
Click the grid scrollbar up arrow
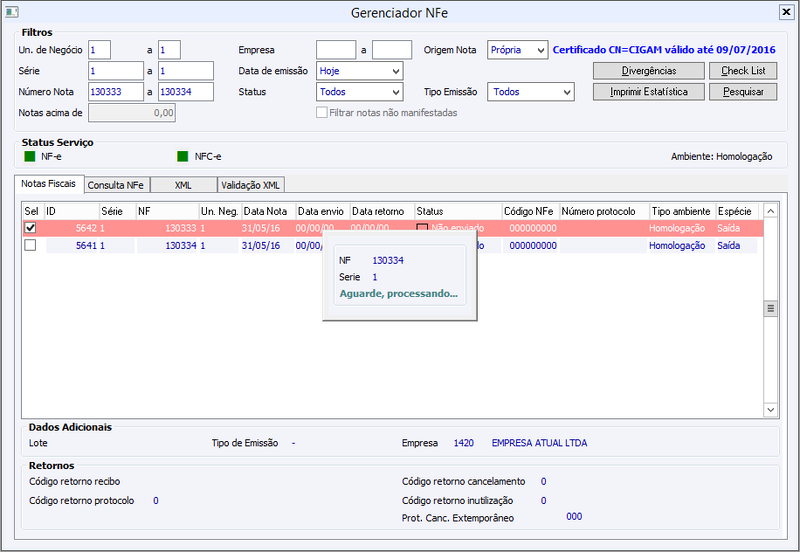click(770, 211)
